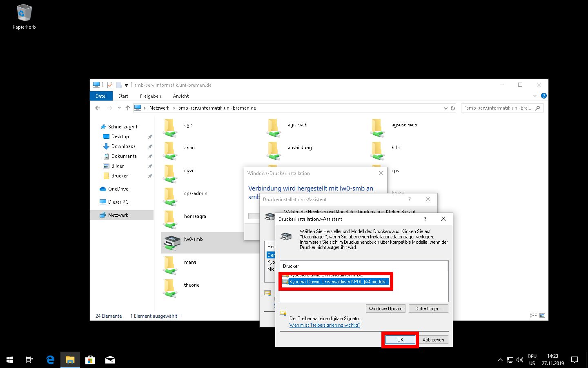Click help question mark in front assistant dialog
This screenshot has height=368, width=588.
[425, 219]
